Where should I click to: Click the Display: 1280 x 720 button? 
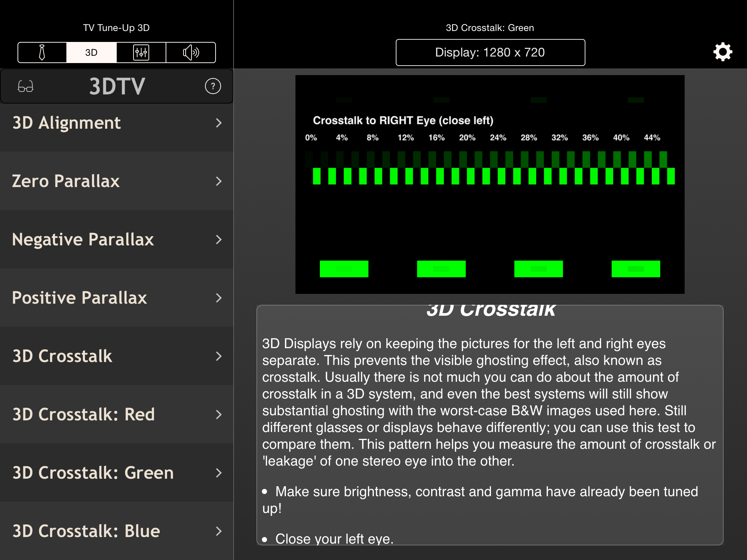coord(490,52)
